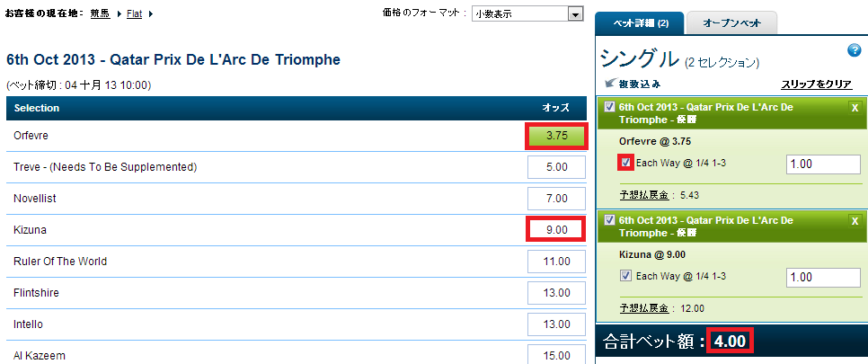Select the Novellist 7.00 odds button
Viewport: 868px width, 364px height.
[556, 199]
